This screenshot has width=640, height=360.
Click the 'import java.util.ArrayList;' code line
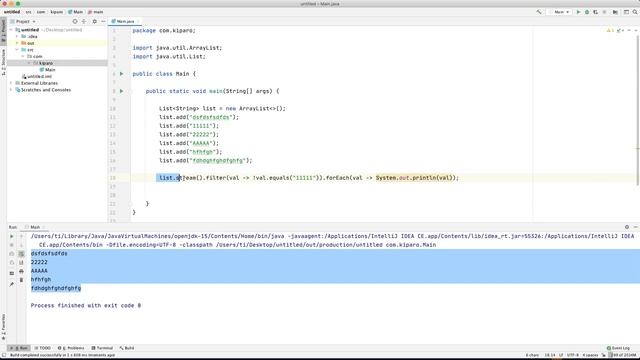177,48
